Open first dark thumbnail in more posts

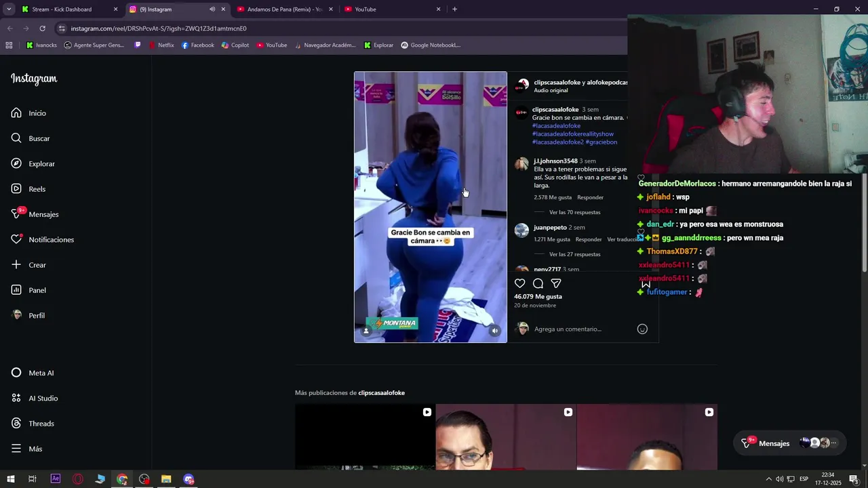[365, 437]
